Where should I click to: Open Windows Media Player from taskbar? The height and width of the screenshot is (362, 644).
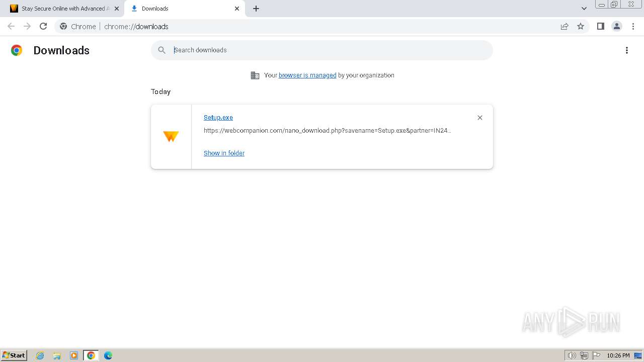[x=74, y=355]
